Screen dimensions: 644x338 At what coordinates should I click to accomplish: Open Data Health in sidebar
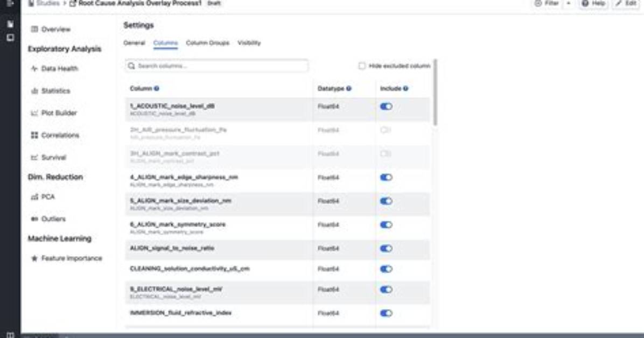[54, 68]
